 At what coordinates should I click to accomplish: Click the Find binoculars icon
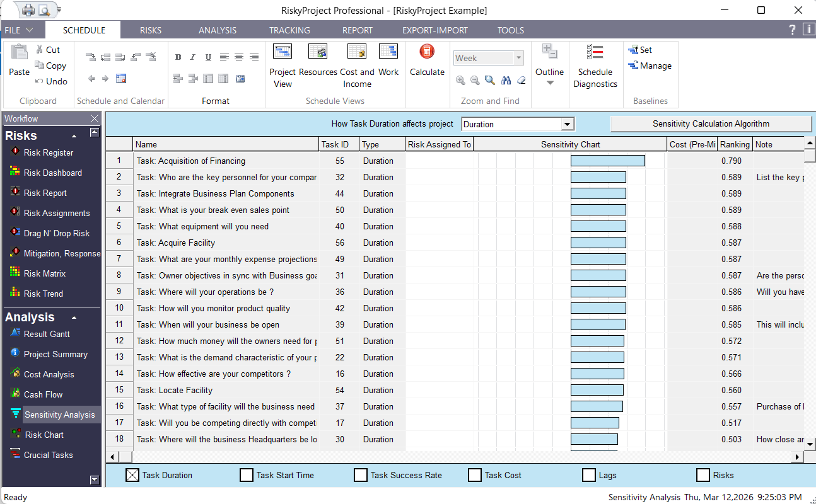point(505,80)
